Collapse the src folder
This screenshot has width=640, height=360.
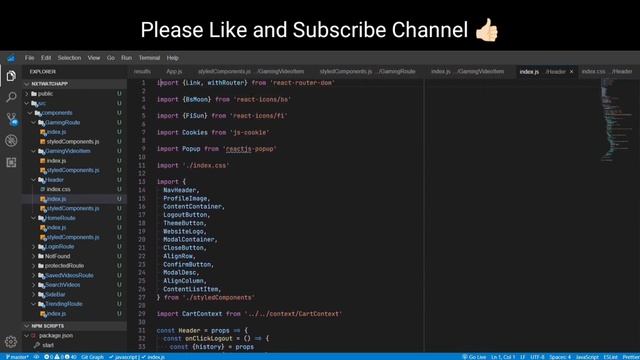pyautogui.click(x=74, y=103)
